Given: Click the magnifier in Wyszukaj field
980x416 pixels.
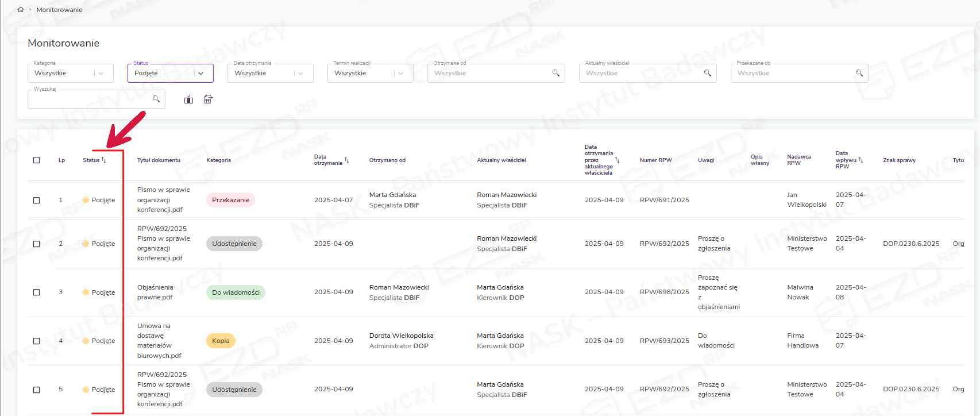Looking at the screenshot, I should click(x=156, y=99).
